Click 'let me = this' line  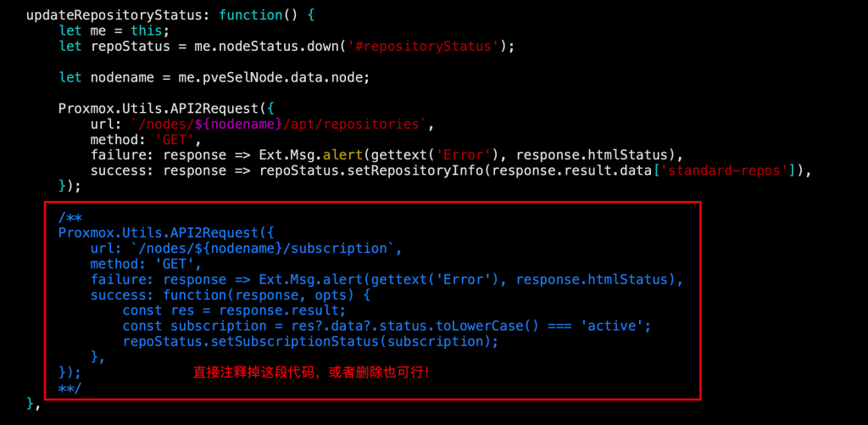110,31
